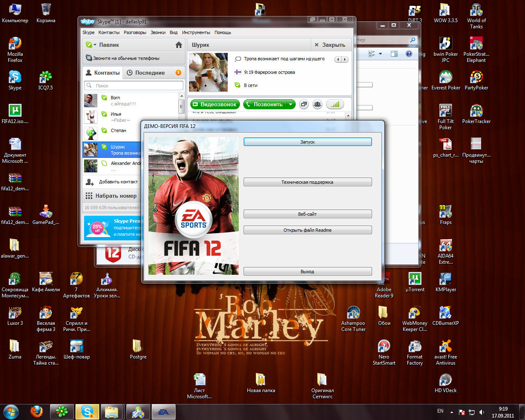Viewport: 525px width, 420px height.
Task: Click the volume icon in system tray
Action: click(482, 412)
